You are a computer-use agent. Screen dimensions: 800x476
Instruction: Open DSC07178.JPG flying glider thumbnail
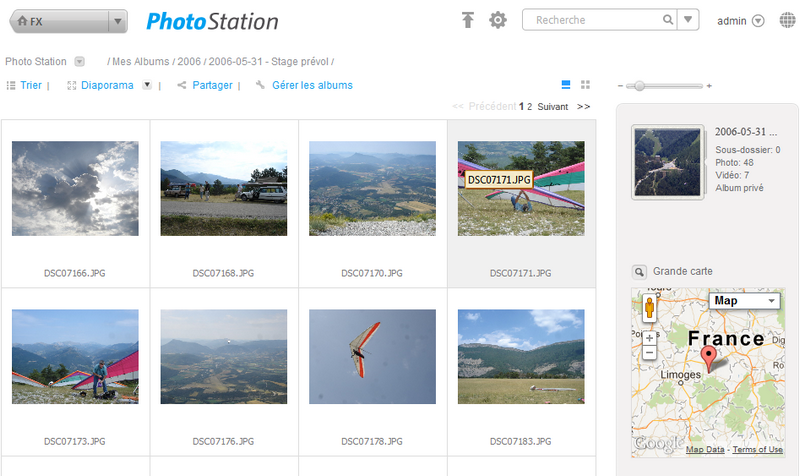pyautogui.click(x=372, y=357)
